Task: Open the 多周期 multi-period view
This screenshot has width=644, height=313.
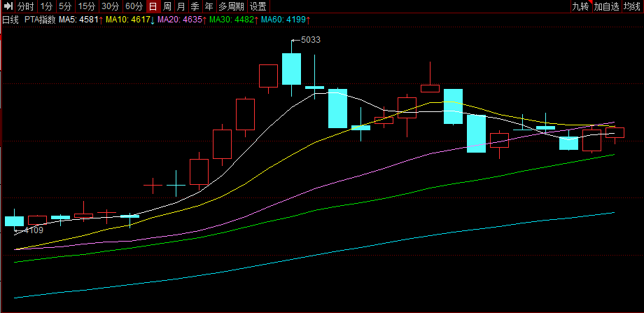Action: tap(232, 6)
